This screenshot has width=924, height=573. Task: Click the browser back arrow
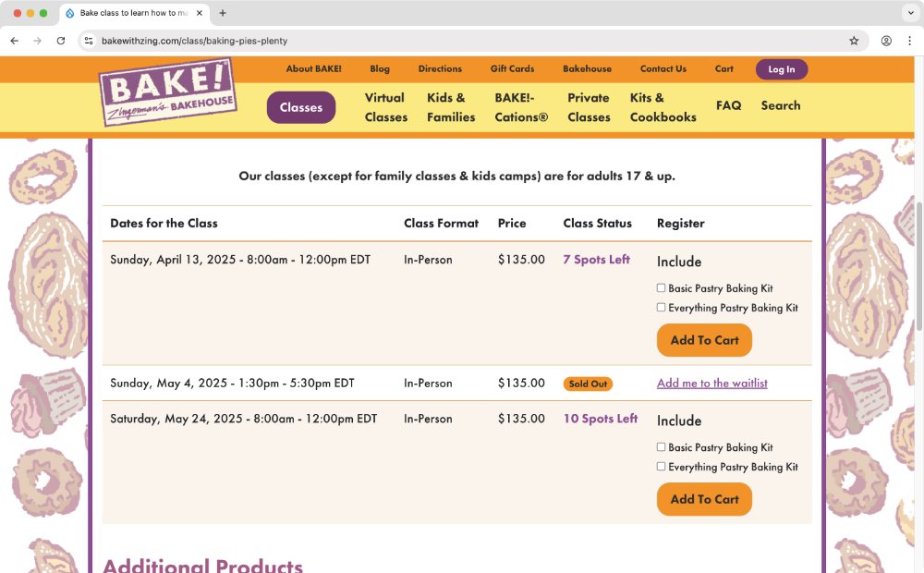[x=14, y=41]
